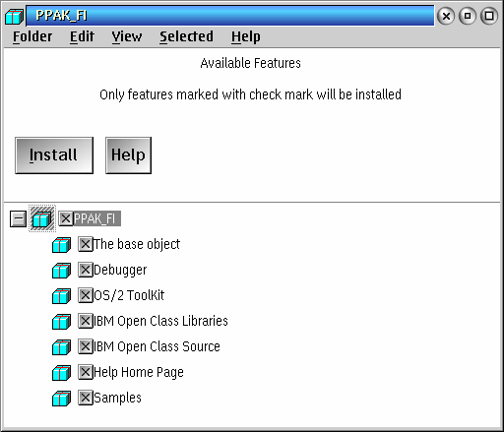Click the package icon beside OS/2 ToolKit
Viewport: 504px width, 432px height.
61,296
